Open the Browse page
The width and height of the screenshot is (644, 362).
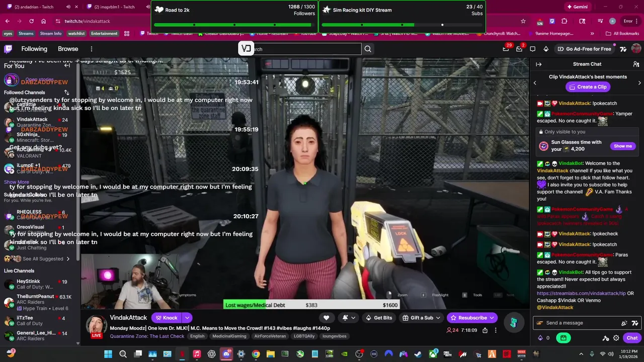click(x=68, y=49)
